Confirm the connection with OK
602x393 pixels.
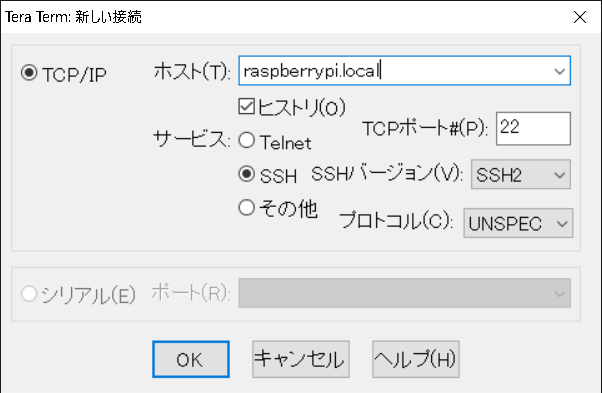(x=191, y=359)
